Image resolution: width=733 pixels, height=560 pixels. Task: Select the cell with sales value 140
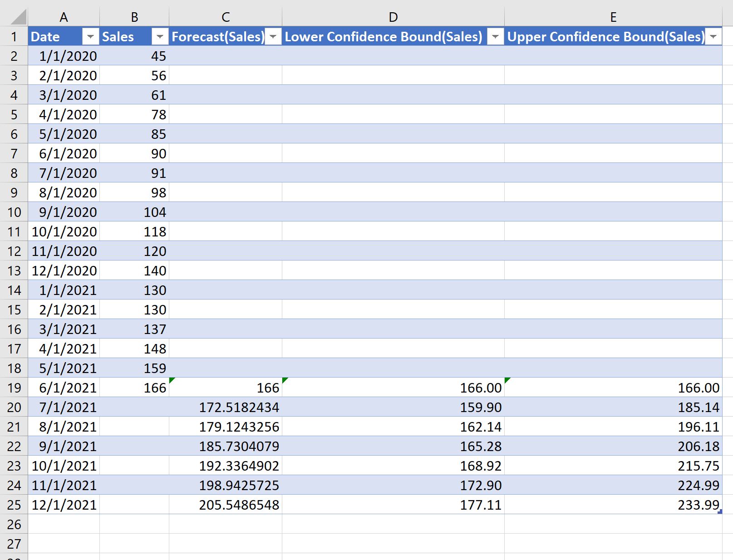click(x=134, y=271)
